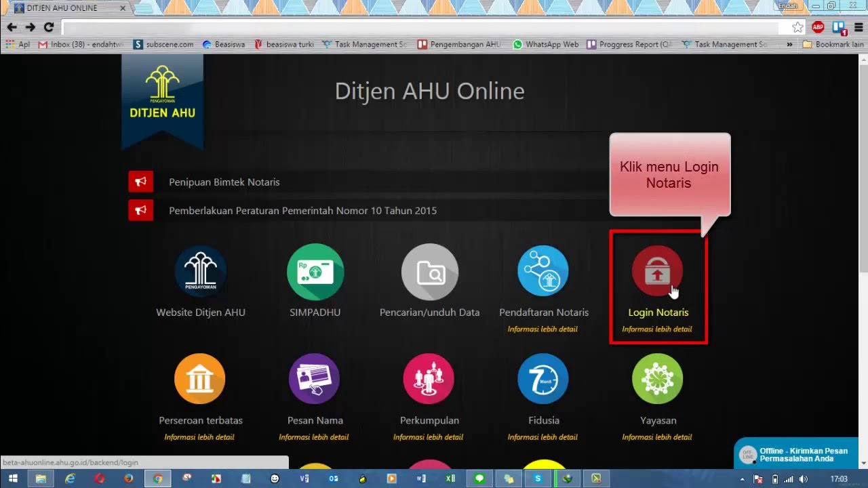868x488 pixels.
Task: Open the Bookmark lain folder
Action: [833, 44]
